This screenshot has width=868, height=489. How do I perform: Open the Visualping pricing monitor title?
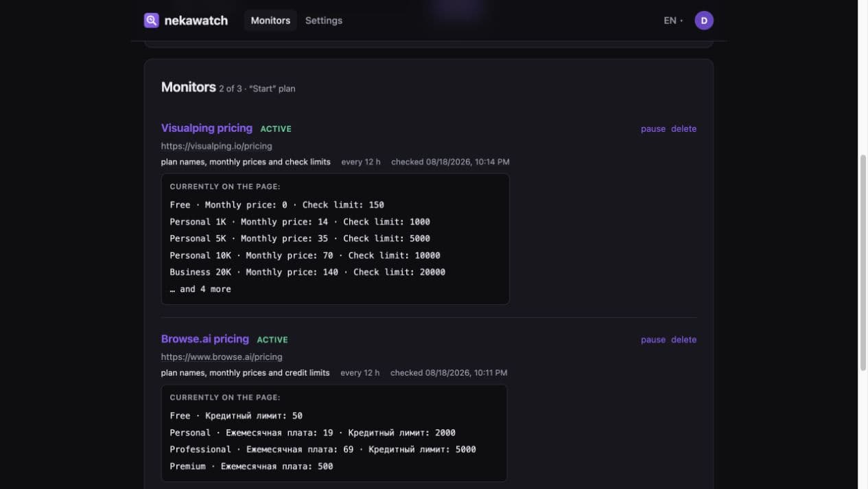(207, 128)
